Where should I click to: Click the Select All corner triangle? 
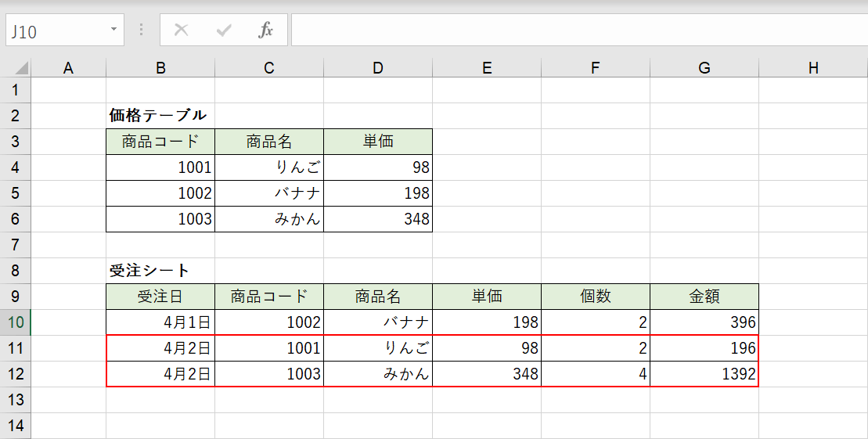point(21,68)
